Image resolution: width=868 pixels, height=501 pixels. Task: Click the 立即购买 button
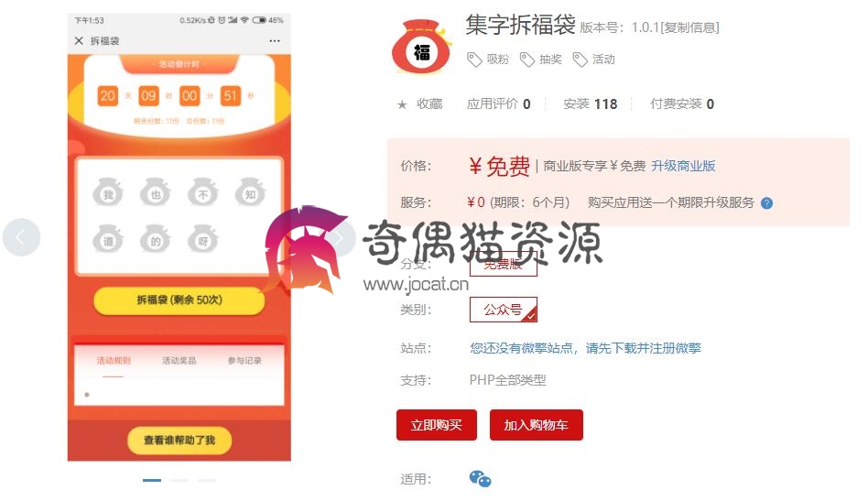pos(436,425)
